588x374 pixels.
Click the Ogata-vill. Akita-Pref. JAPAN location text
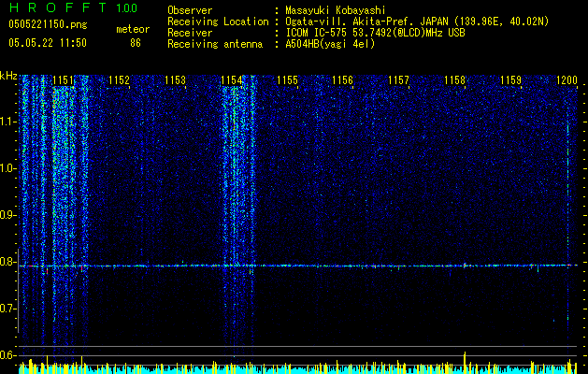[x=417, y=22]
